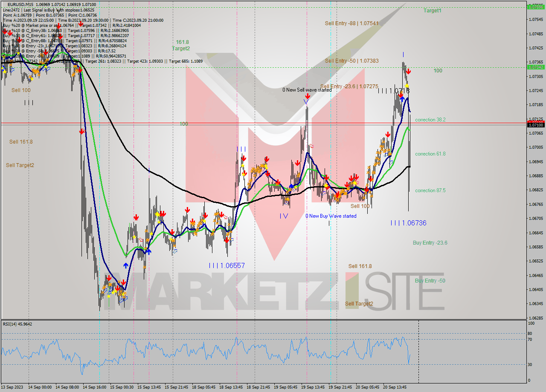This screenshot has height=392, width=546.
Task: Click the C_Entry61 target 1.07717 line
Action: point(66,35)
